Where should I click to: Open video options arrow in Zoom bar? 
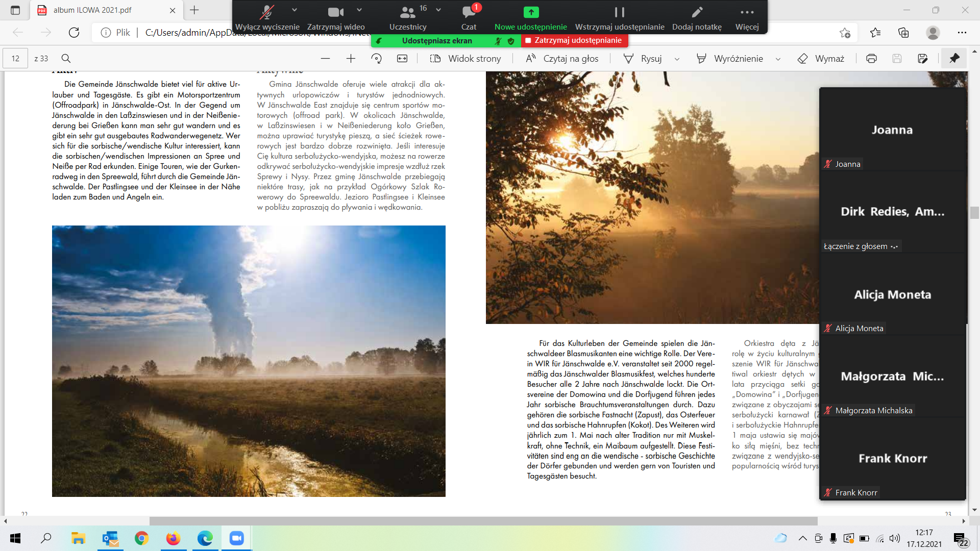(359, 10)
